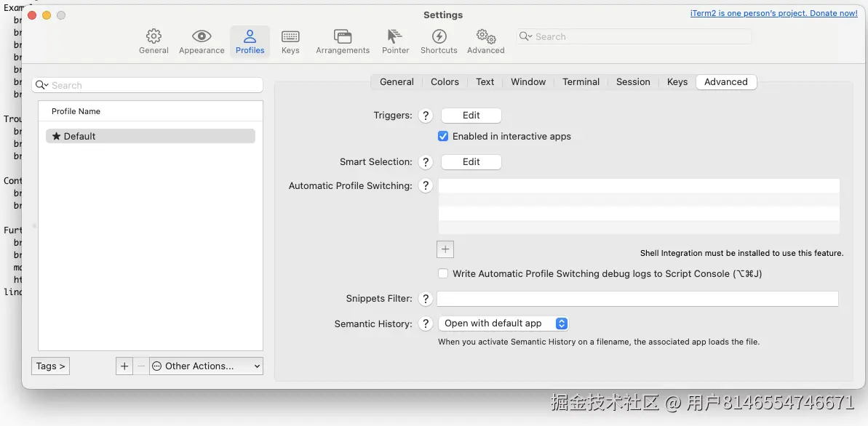Switch to the Text profile tab
Screen dimensions: 868x426
click(x=485, y=82)
